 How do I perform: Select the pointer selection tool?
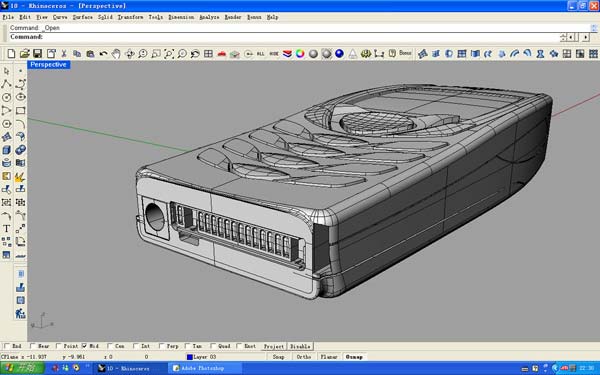pos(7,71)
